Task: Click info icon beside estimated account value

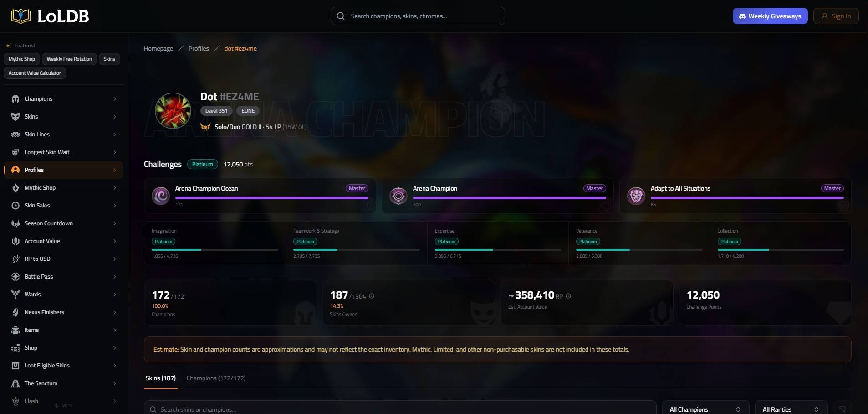Action: click(x=568, y=296)
